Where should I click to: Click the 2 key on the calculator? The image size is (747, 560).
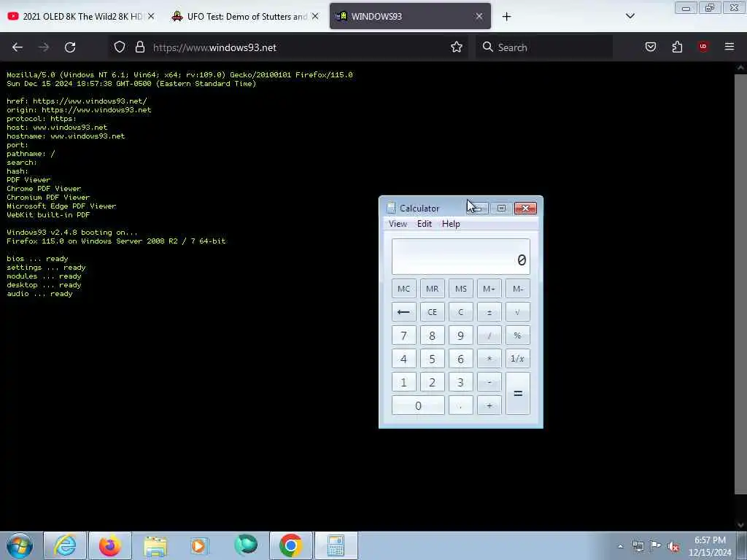click(432, 382)
